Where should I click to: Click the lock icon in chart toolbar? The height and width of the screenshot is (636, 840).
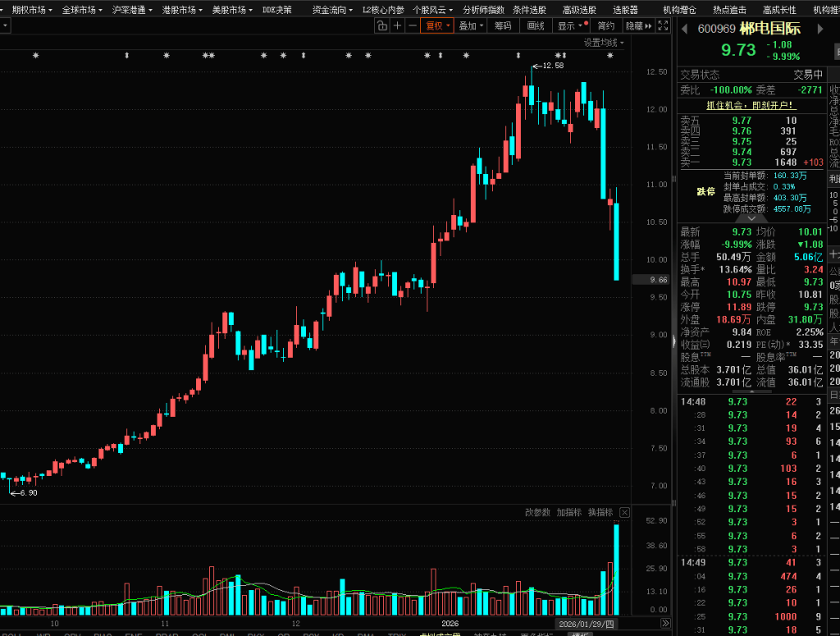coord(382,26)
